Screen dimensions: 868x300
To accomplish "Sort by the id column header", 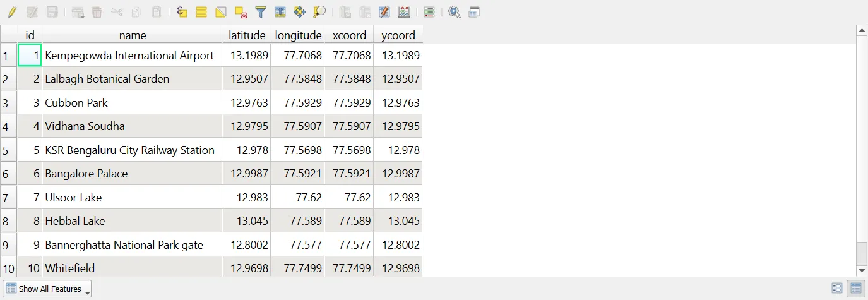I will click(30, 35).
